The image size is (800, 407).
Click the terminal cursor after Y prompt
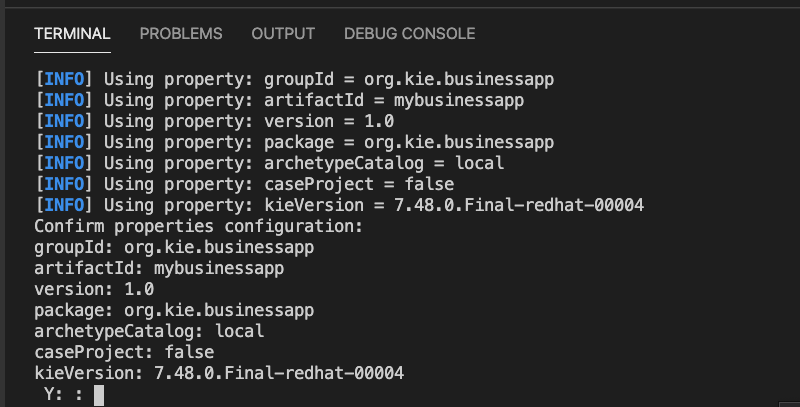[99, 395]
